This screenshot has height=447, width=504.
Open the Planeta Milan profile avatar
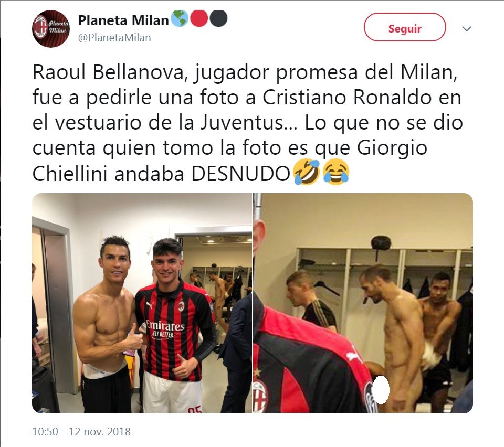tap(51, 29)
